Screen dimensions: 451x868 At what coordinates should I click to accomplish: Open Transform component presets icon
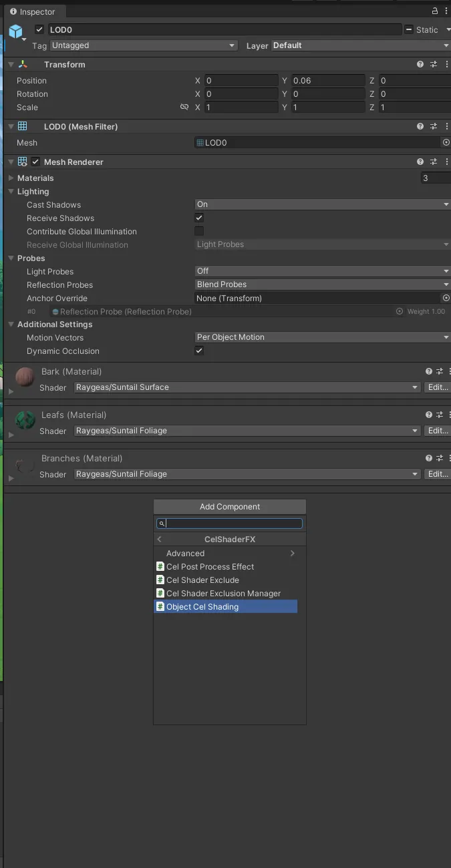pos(434,64)
